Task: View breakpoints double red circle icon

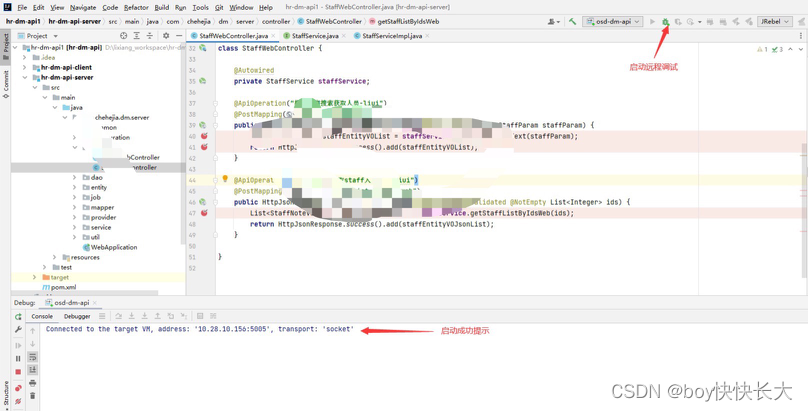Action: (18, 388)
